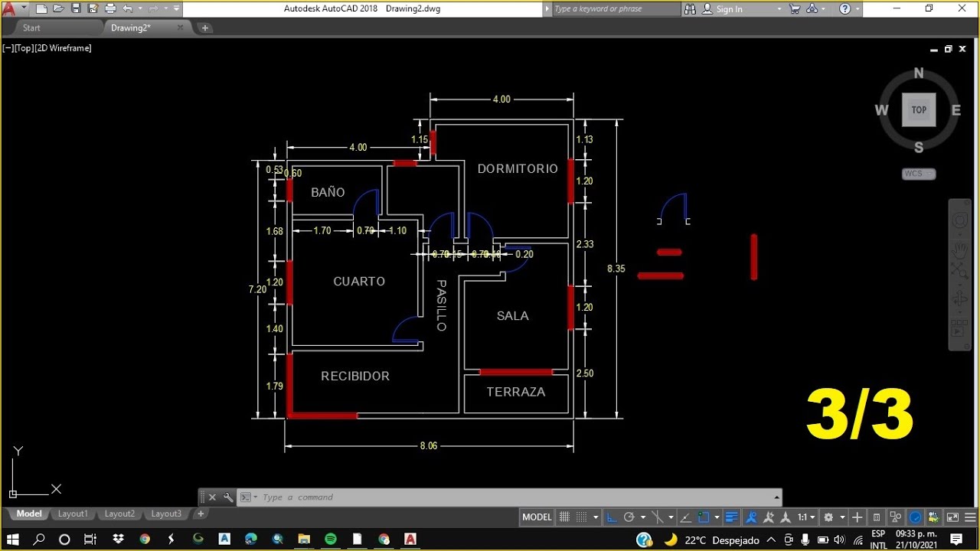Close the command line with X
The height and width of the screenshot is (551, 980).
click(212, 497)
